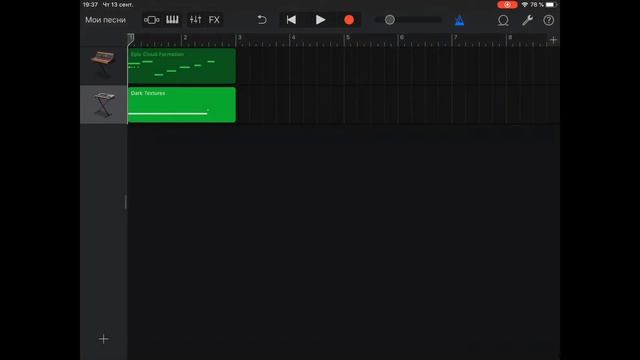640x360 pixels.
Task: Toggle the metronome
Action: click(x=460, y=20)
